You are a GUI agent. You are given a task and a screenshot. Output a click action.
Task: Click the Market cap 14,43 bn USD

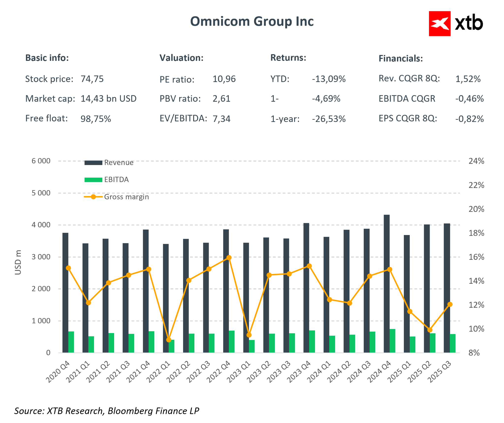coord(108,99)
